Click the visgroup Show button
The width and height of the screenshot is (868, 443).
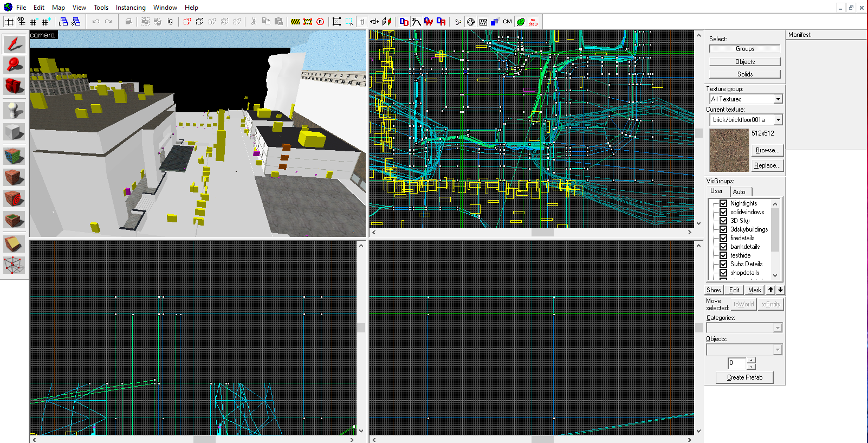pos(714,290)
